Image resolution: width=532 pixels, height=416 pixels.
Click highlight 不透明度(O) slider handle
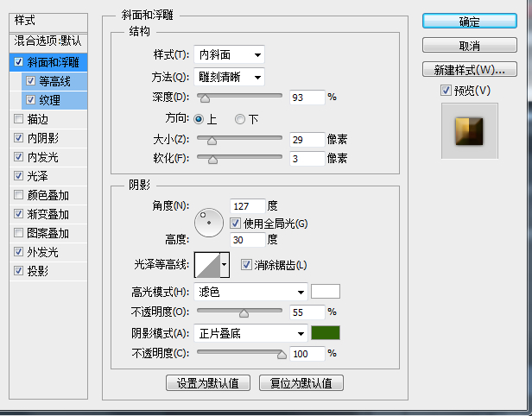[244, 313]
